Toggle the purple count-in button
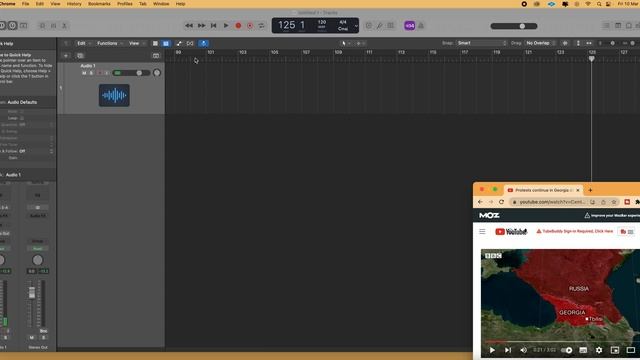Image resolution: width=640 pixels, height=360 pixels. point(409,25)
